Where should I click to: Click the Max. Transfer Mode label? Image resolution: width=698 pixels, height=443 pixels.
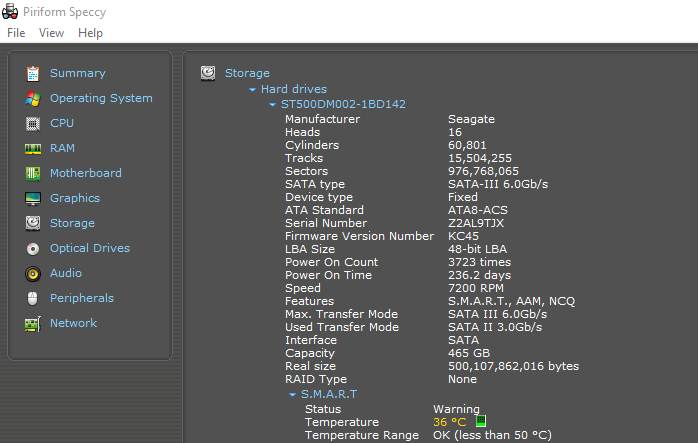pos(341,314)
